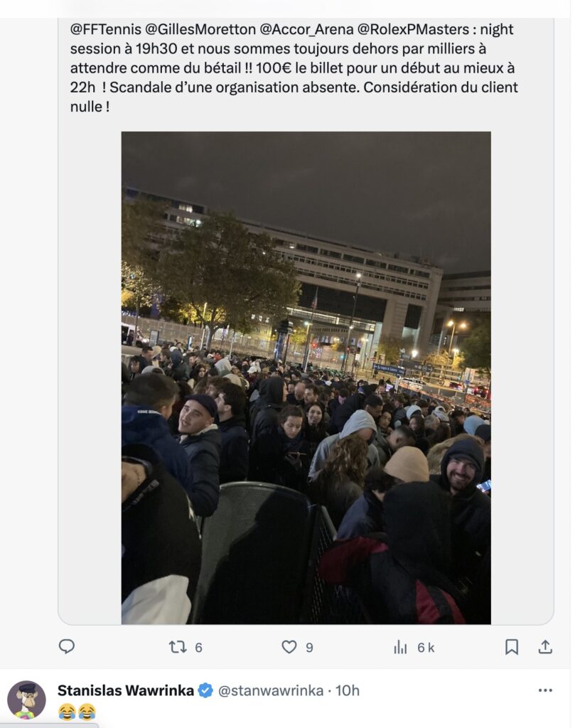Open the @GillesMoretton mention
Viewport: 580px width, 728px height.
200,29
